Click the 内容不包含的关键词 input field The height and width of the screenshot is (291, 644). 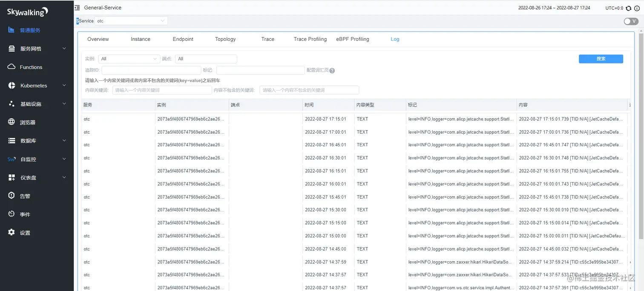coord(309,90)
